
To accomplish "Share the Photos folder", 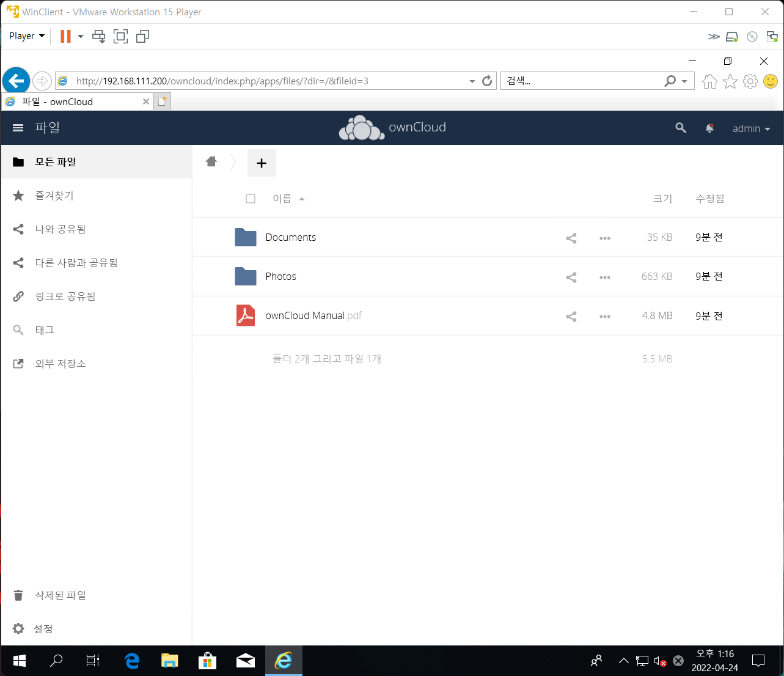I will point(571,277).
